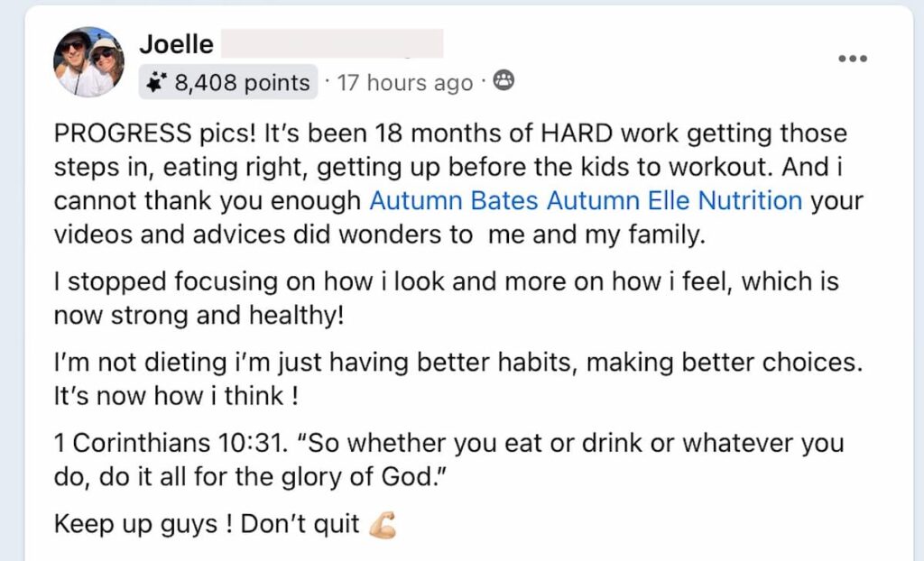The image size is (924, 561).
Task: Click Joelle's profile picture avatar
Action: pos(88,62)
